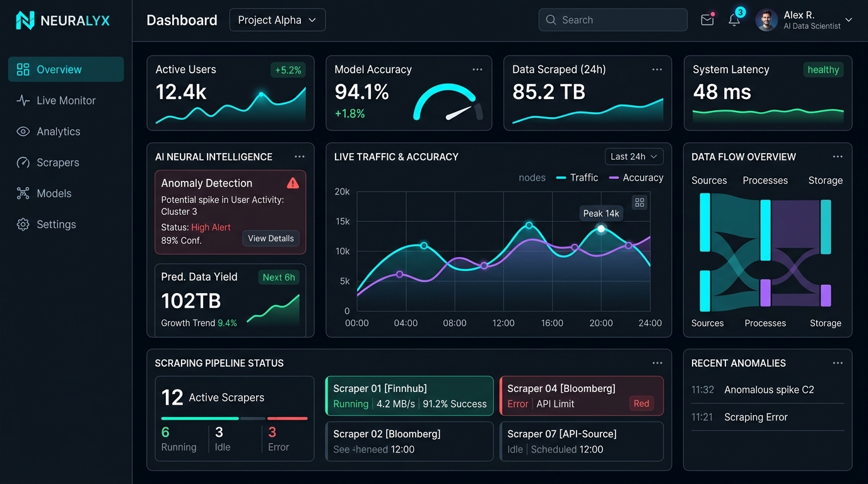The height and width of the screenshot is (484, 868).
Task: Click the View Details button
Action: point(271,238)
